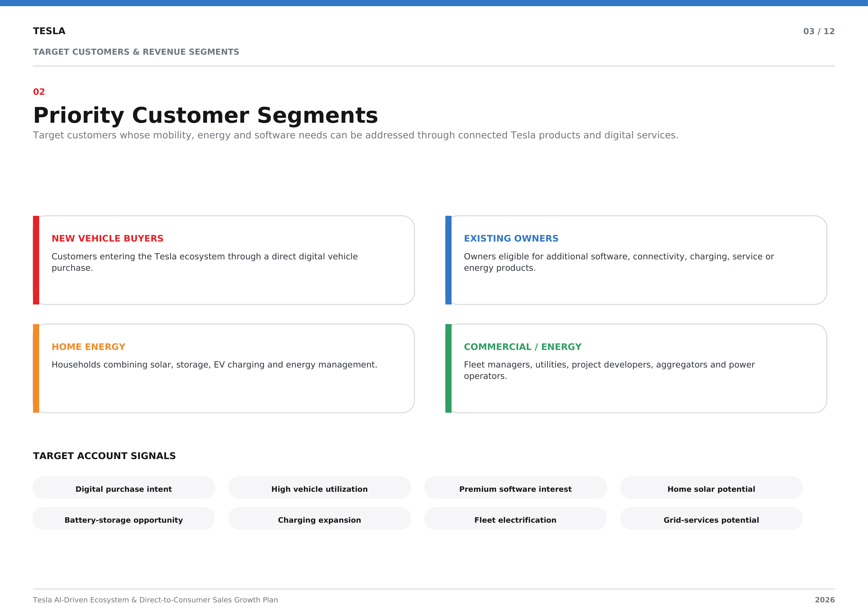This screenshot has height=614, width=868.
Task: Click the Owners eligible for additional software text
Action: click(619, 262)
